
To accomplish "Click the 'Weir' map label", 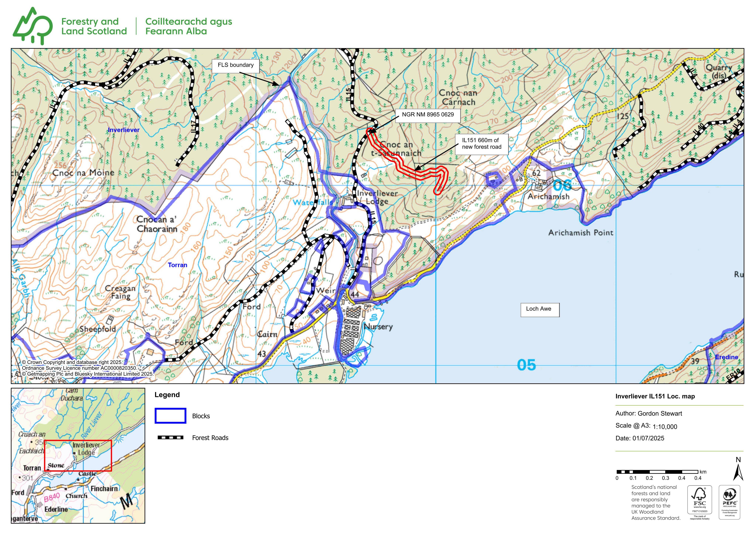I will [x=326, y=290].
